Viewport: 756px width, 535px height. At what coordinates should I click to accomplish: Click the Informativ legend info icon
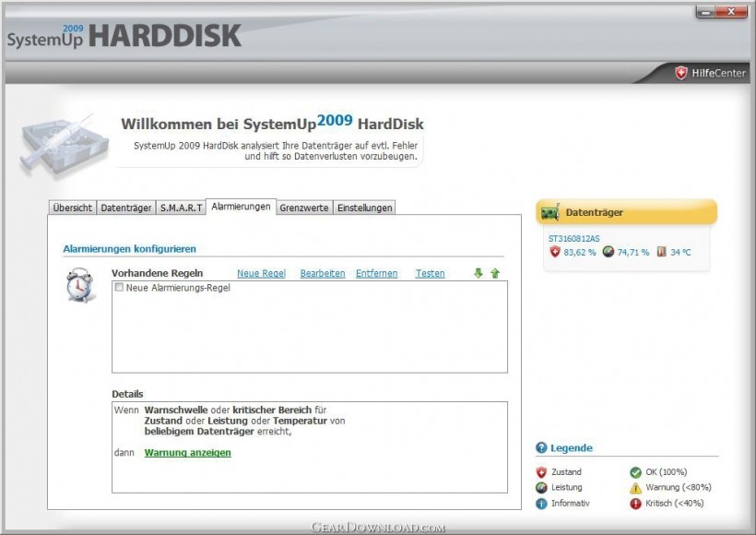point(541,504)
